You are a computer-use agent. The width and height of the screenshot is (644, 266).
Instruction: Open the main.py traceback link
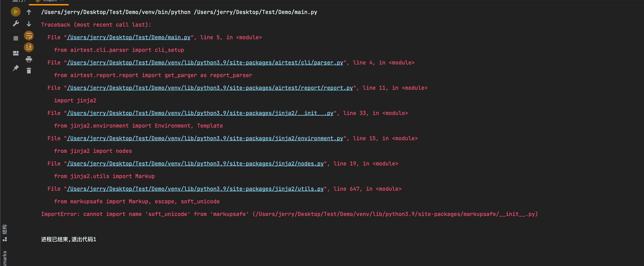click(x=128, y=37)
